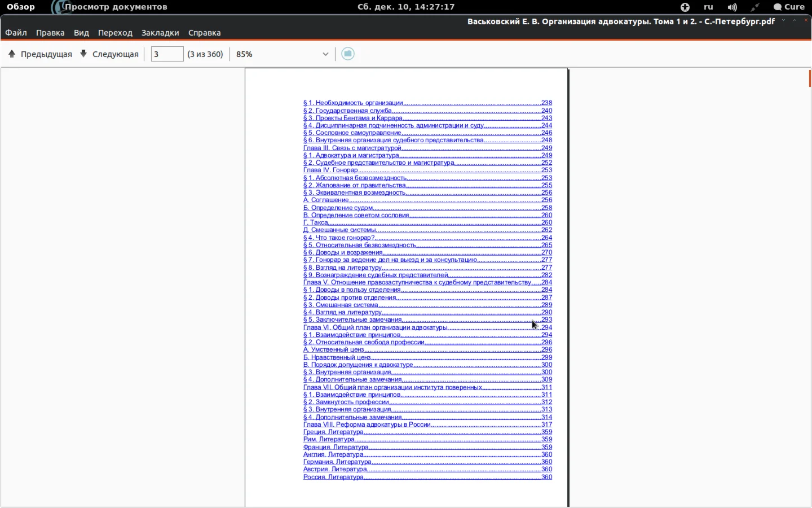The image size is (812, 508).
Task: Open link § 5. Относительная безвозмездность
Action: [x=360, y=245]
